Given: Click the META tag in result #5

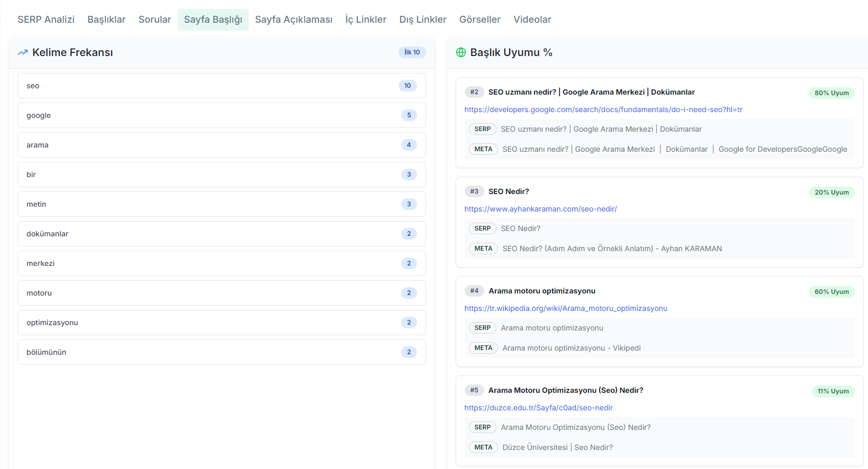Looking at the screenshot, I should click(483, 447).
